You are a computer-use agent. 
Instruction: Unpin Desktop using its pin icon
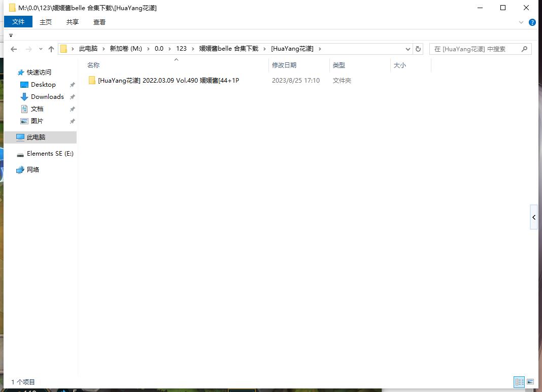(x=72, y=85)
